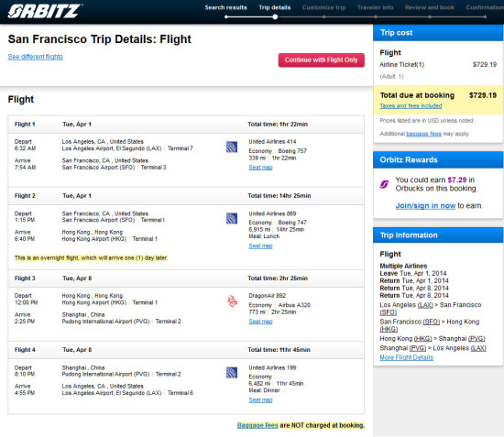Click Join/sign in now link
Image resolution: width=504 pixels, height=437 pixels.
click(425, 205)
